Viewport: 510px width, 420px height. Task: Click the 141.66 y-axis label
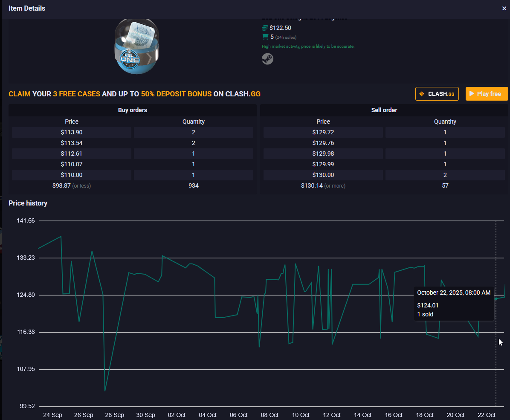[26, 220]
